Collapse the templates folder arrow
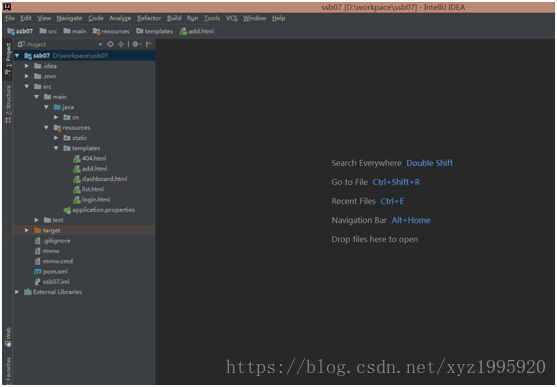Viewport: 557px width, 387px height. (x=56, y=148)
